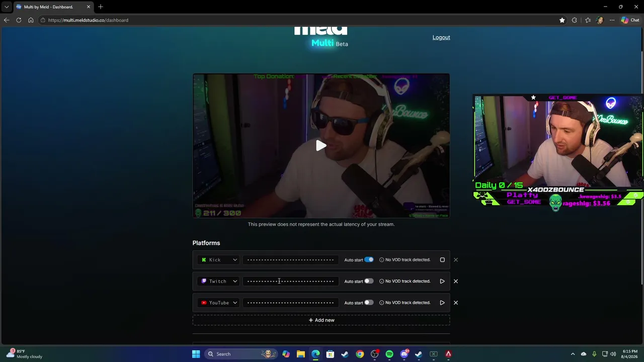Stop the Kick stream with the square button
Image resolution: width=644 pixels, height=362 pixels.
[x=442, y=260]
